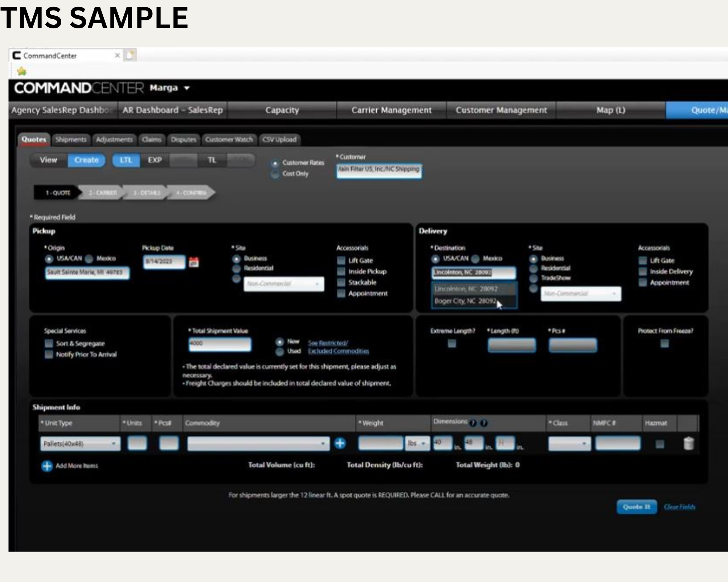Select Boger City, NC 28092 suggestion
The image size is (728, 582).
click(465, 301)
